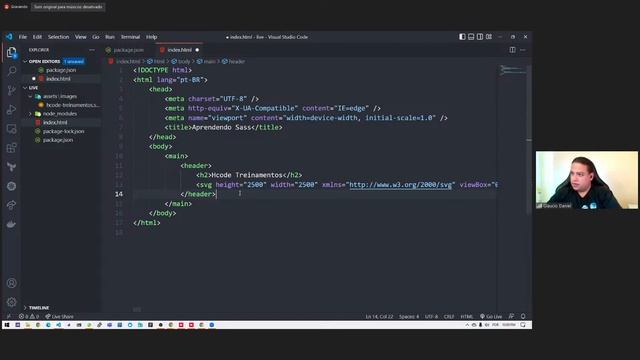Follow the http://www.w3.org/2000/svg link

point(400,184)
